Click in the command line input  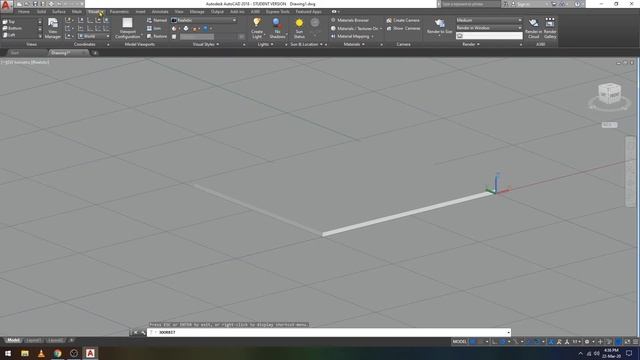click(x=329, y=332)
